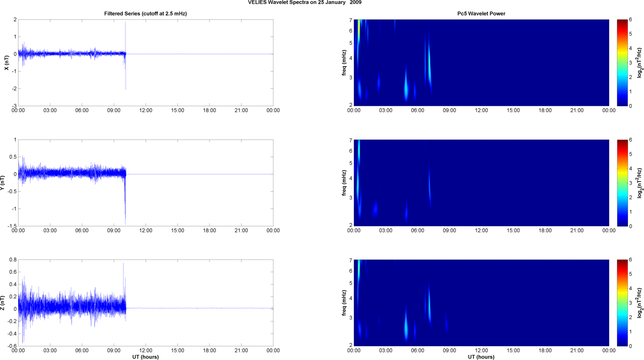Click log2(nT²/Hz) label beside bottom colorbar
644x360 pixels.
[x=640, y=303]
